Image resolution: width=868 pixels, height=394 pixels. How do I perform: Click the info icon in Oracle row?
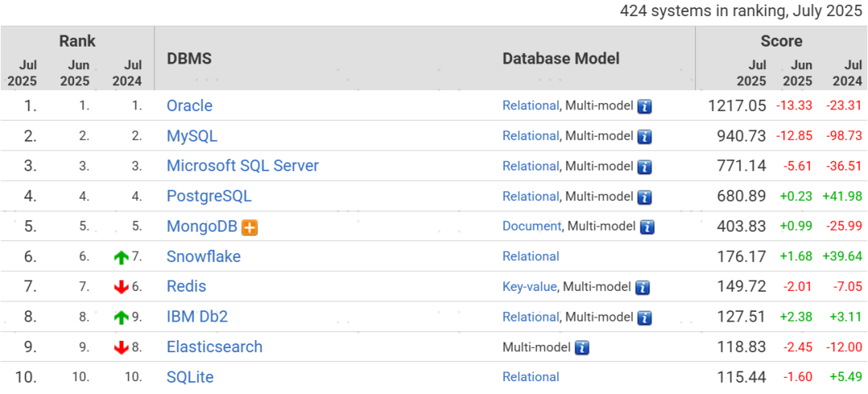pyautogui.click(x=645, y=106)
